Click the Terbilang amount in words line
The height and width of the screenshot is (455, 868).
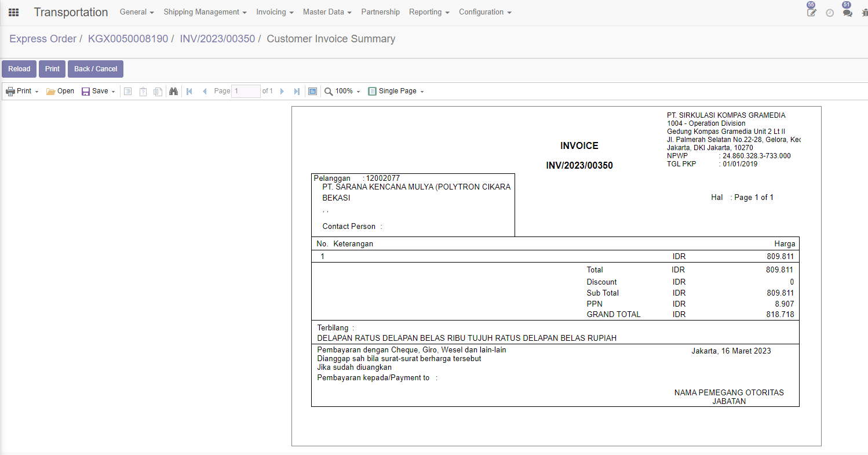[x=467, y=338]
